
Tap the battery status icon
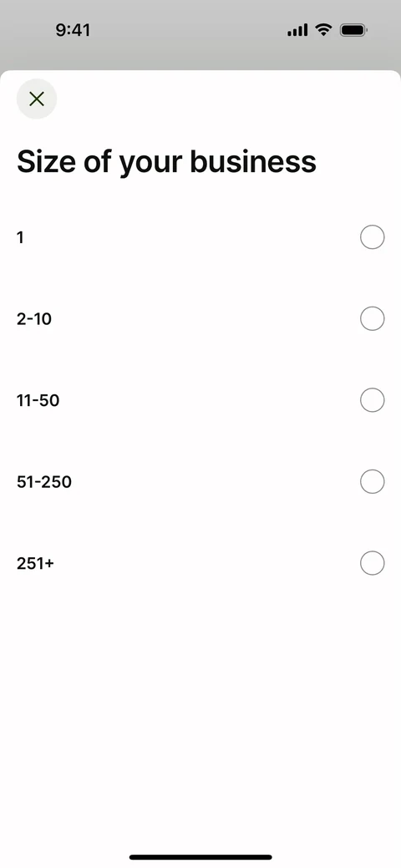coord(354,30)
